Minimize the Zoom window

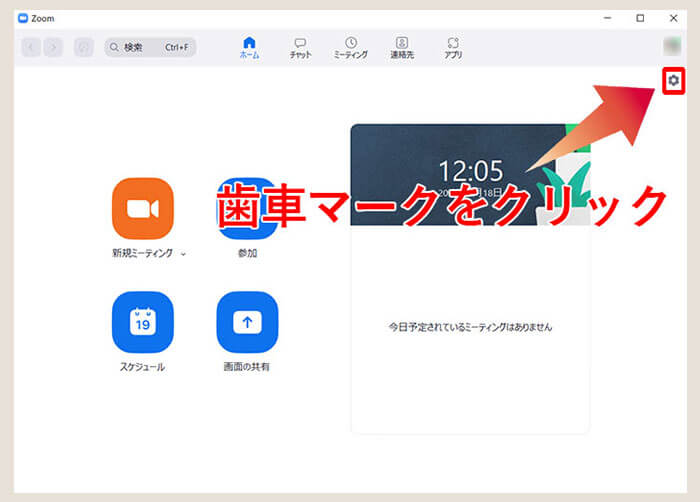607,18
